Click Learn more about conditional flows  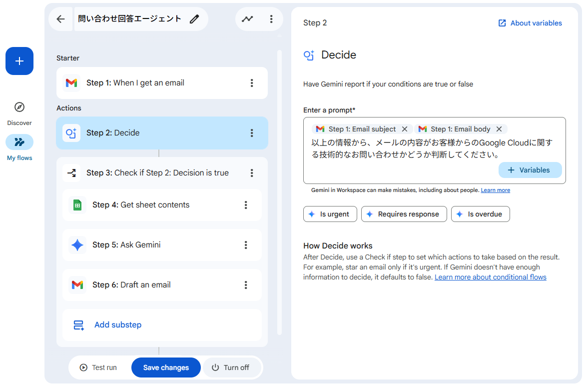(490, 276)
